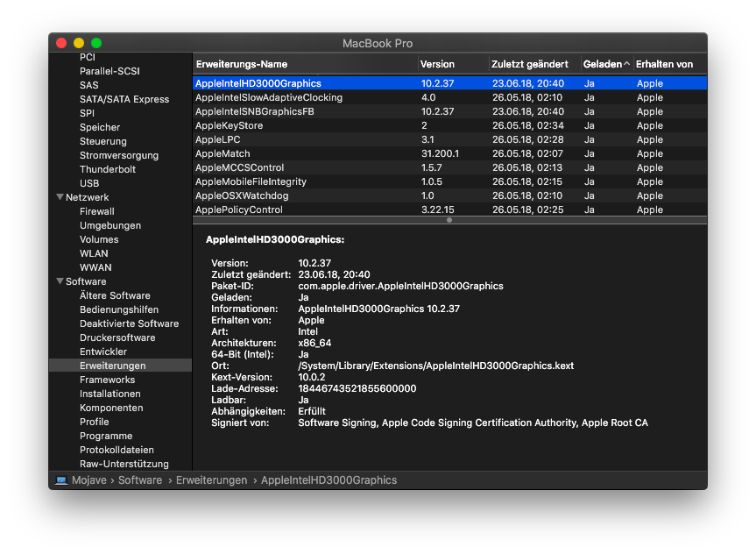Select Frameworks in the sidebar
Viewport: 756px width, 554px height.
point(107,380)
